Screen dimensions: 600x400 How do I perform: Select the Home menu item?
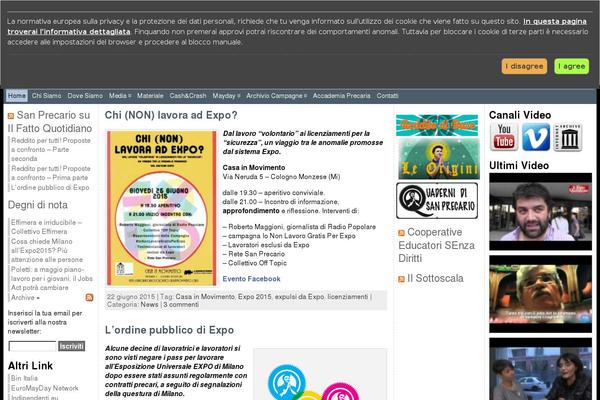pos(17,96)
